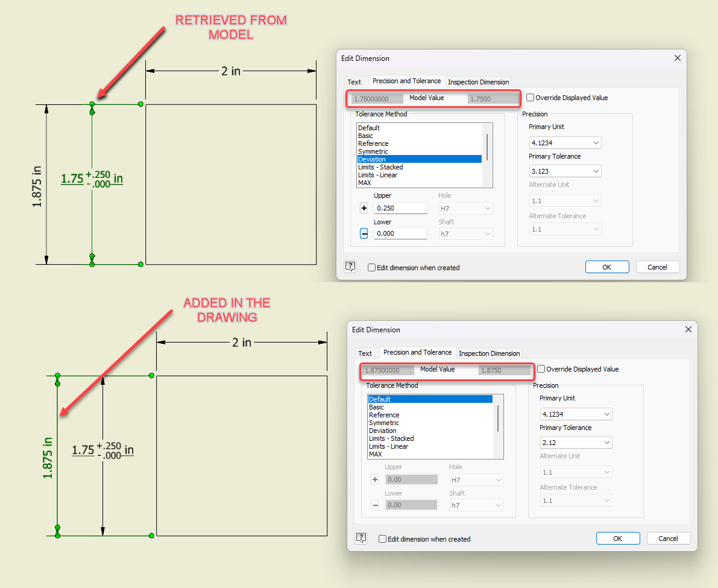Click the grayed minus icon in lower dialog
Screen dimensions: 718x588
[x=375, y=505]
